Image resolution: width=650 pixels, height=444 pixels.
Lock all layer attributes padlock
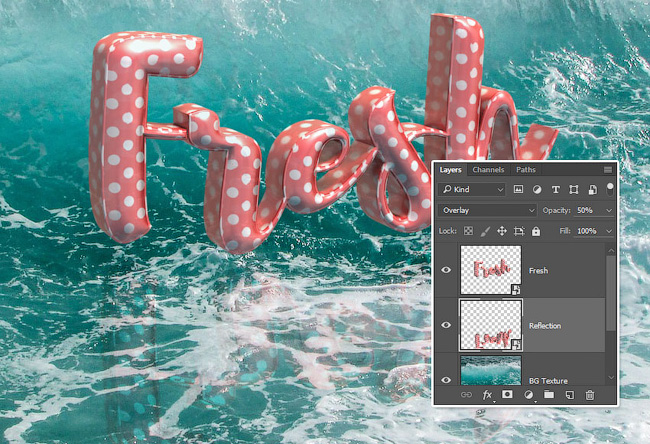click(536, 231)
